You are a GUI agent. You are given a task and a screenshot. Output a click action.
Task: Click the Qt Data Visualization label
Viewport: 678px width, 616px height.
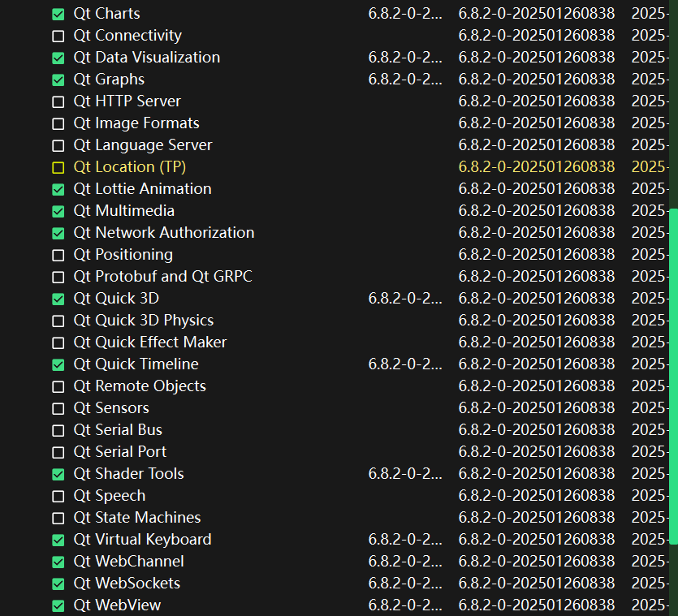click(x=147, y=57)
